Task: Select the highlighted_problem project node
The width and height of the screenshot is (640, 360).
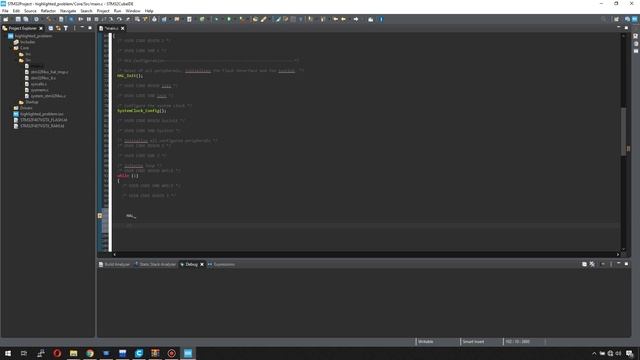Action: (x=33, y=36)
